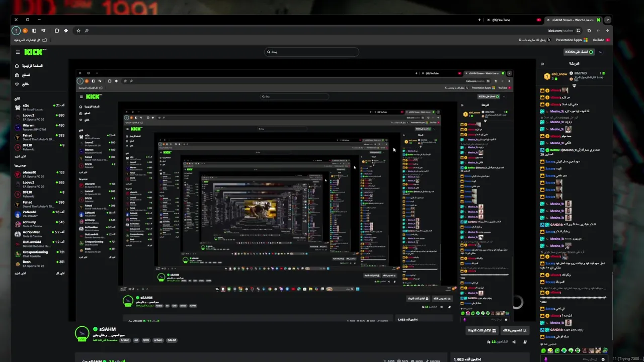Click the right-pointing browser navigation arrow
Image resolution: width=644 pixels, height=362 pixels.
(x=607, y=31)
